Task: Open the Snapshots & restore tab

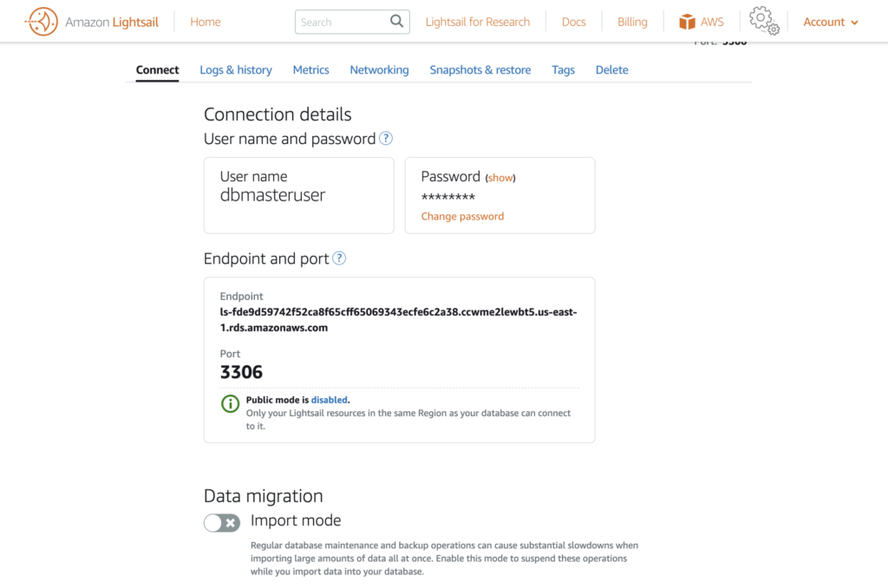Action: (480, 69)
